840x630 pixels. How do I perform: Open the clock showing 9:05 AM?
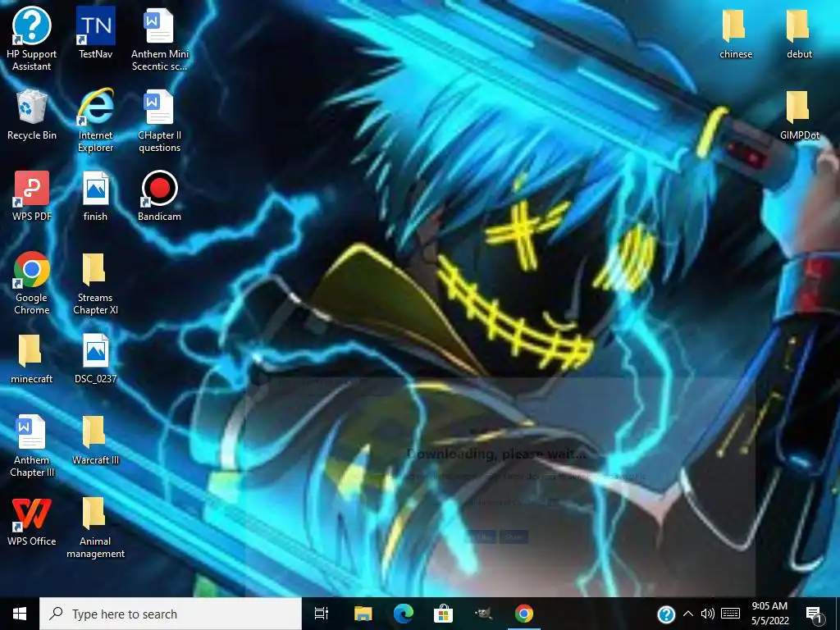click(x=769, y=614)
